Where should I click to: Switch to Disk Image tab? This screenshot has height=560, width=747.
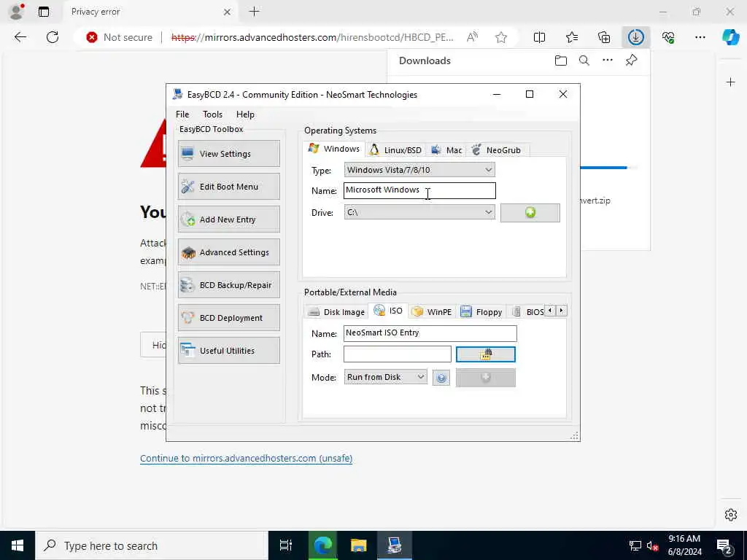[x=336, y=312]
